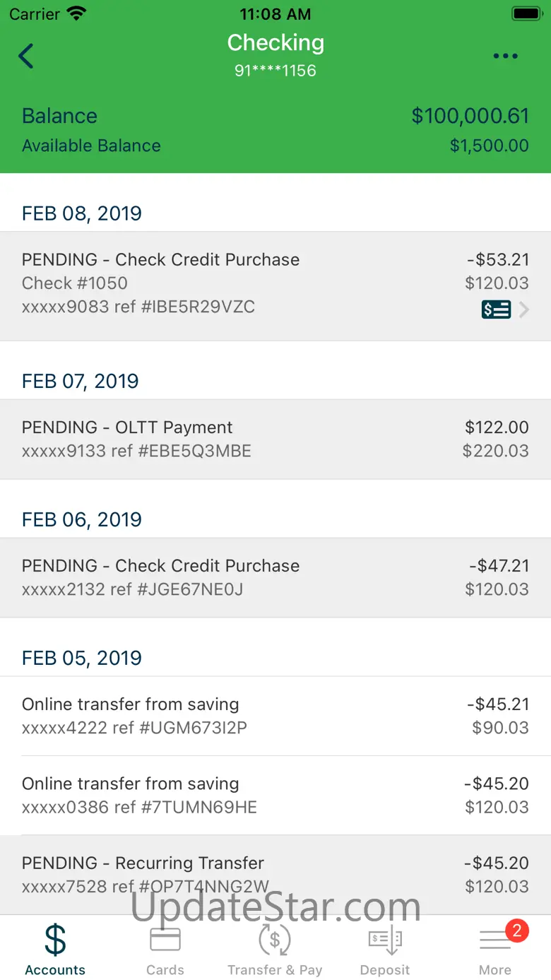Switch to the Deposit tab label
The width and height of the screenshot is (551, 980).
pyautogui.click(x=385, y=970)
